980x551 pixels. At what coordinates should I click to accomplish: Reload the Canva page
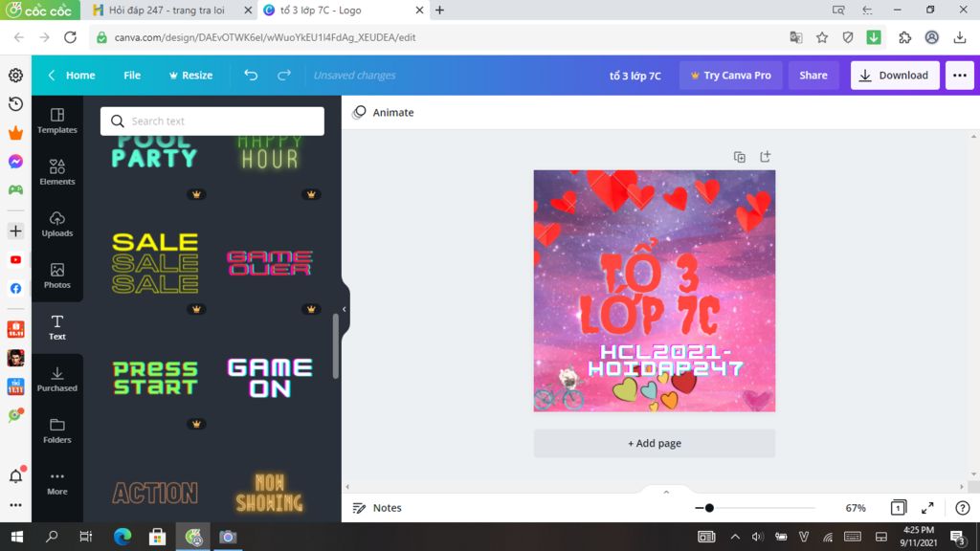pyautogui.click(x=70, y=37)
